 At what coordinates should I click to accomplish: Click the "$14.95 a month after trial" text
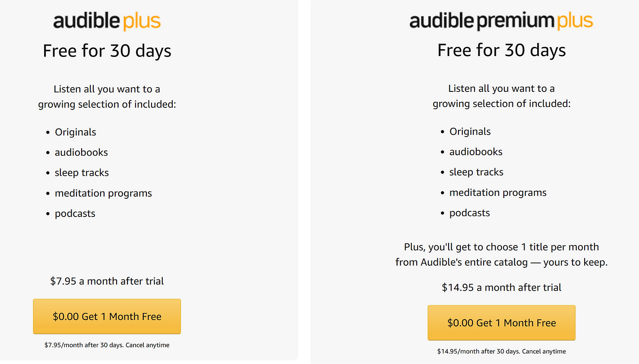tap(501, 287)
